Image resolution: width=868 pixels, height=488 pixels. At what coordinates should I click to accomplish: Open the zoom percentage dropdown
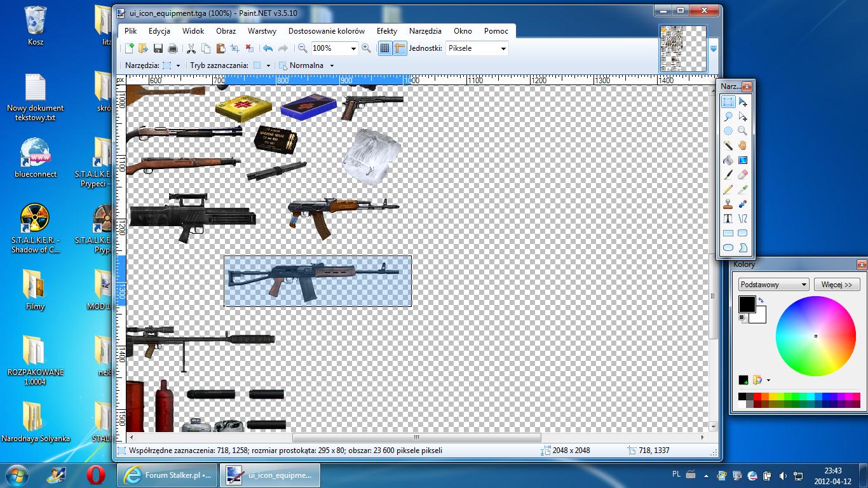(x=353, y=48)
